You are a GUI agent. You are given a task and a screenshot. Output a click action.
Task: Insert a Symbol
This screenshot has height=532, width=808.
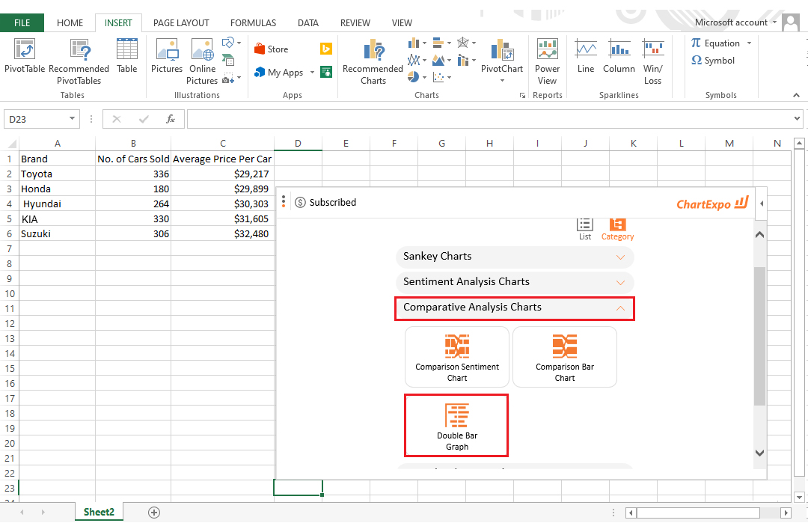(713, 61)
